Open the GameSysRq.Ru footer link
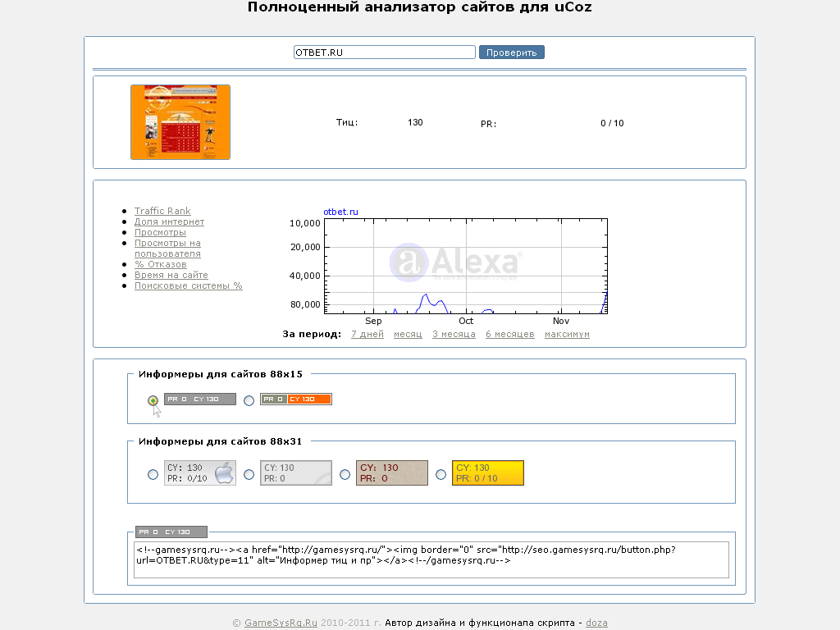This screenshot has width=840, height=630. pos(281,623)
